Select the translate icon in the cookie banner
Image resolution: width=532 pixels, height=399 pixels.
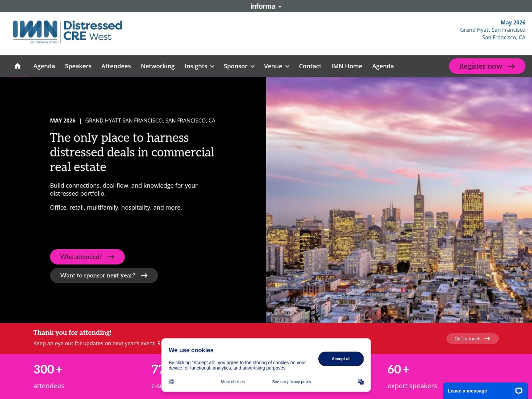coord(361,381)
